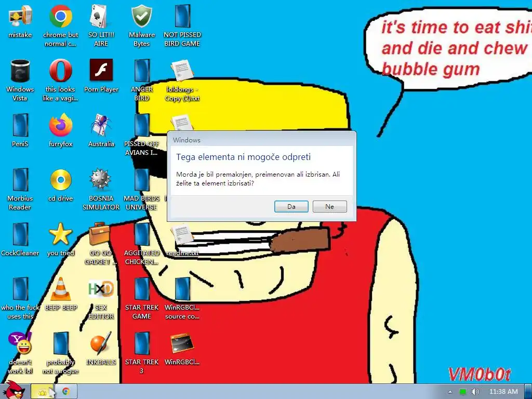Click the Show desktop strip on taskbar

[x=528, y=392]
